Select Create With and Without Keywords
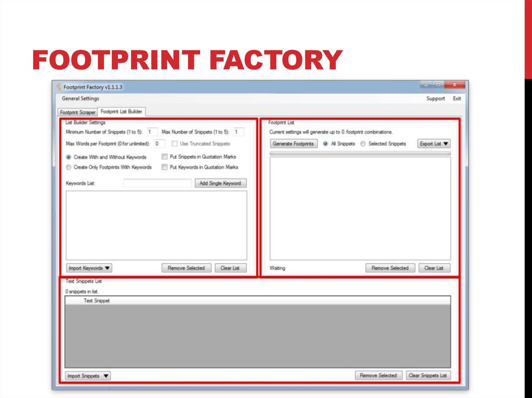This screenshot has width=532, height=398. pos(69,157)
